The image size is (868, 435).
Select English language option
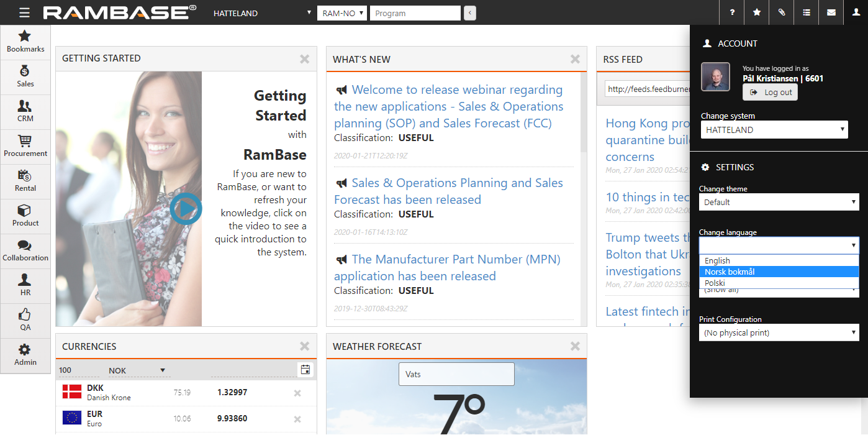coord(779,261)
